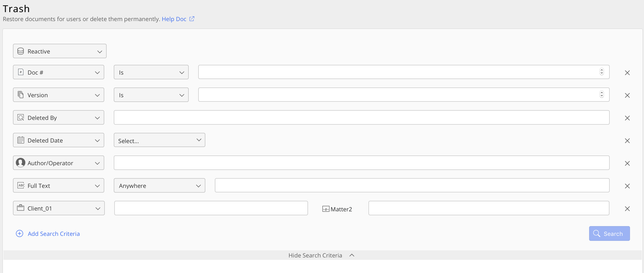The width and height of the screenshot is (644, 273).
Task: Remove the Doc # search criteria row
Action: coord(627,73)
